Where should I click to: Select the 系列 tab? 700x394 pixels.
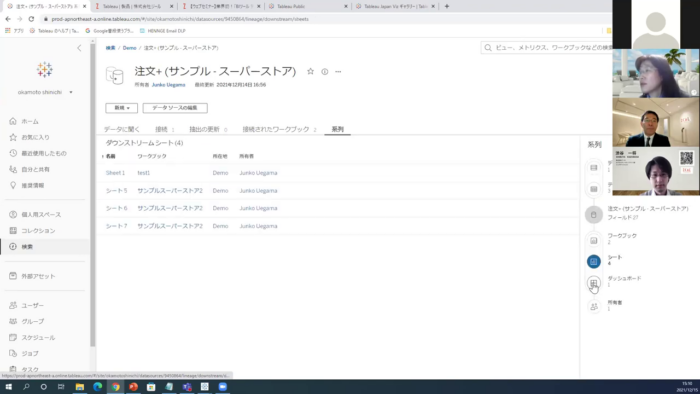point(338,129)
